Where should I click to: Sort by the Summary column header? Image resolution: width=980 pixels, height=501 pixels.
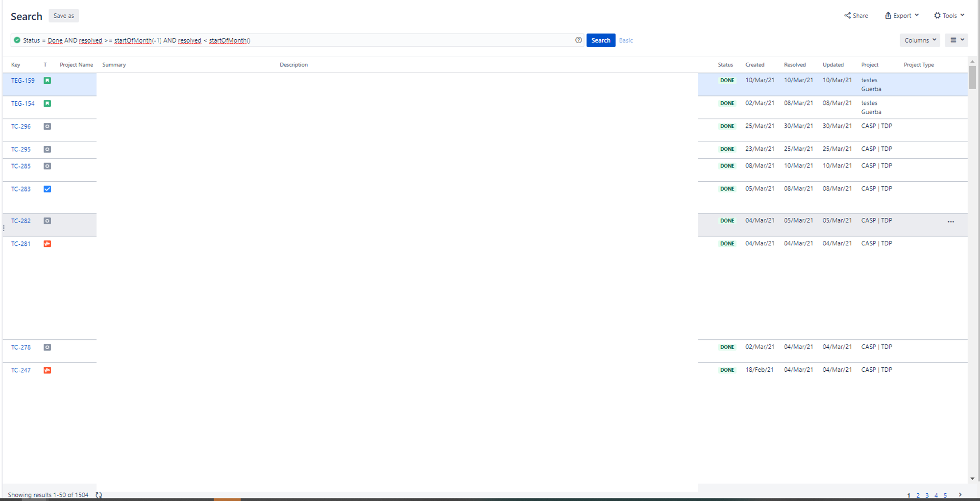114,65
